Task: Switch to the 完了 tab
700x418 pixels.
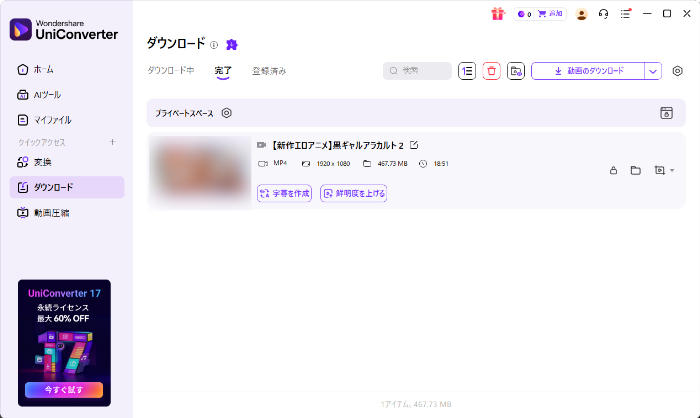Action: [x=223, y=71]
